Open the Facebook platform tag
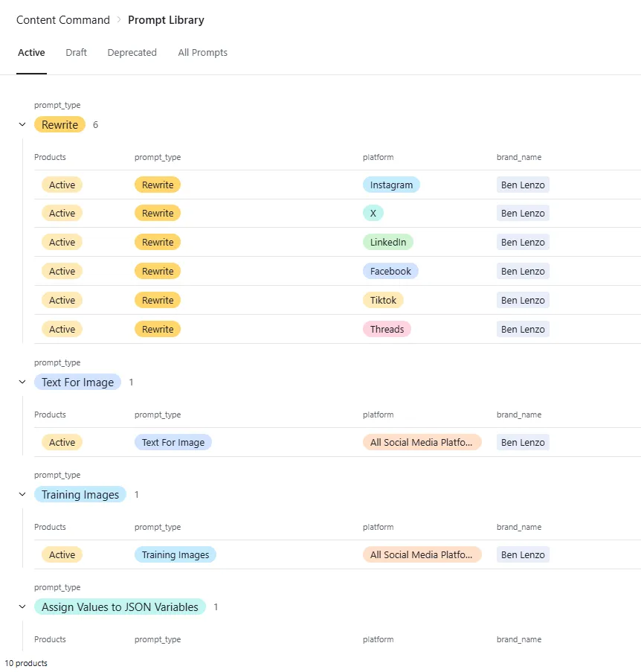 tap(390, 272)
